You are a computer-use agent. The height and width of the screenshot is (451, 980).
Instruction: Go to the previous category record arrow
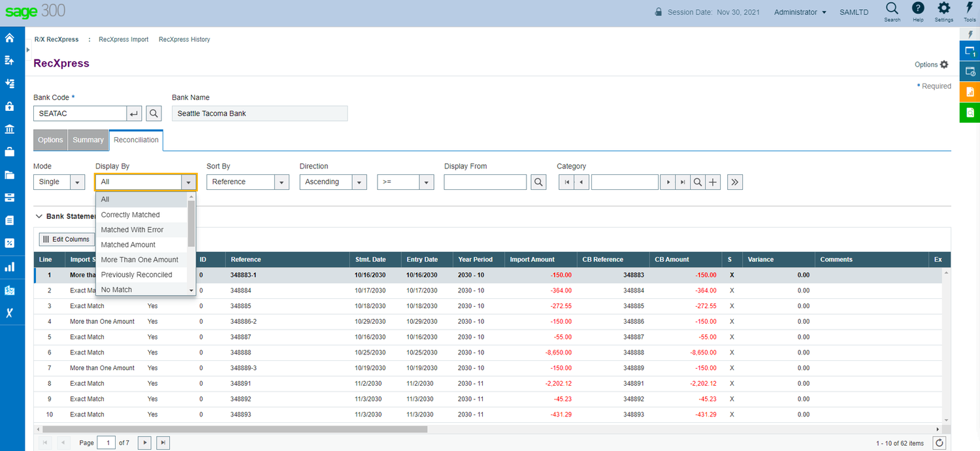point(581,182)
